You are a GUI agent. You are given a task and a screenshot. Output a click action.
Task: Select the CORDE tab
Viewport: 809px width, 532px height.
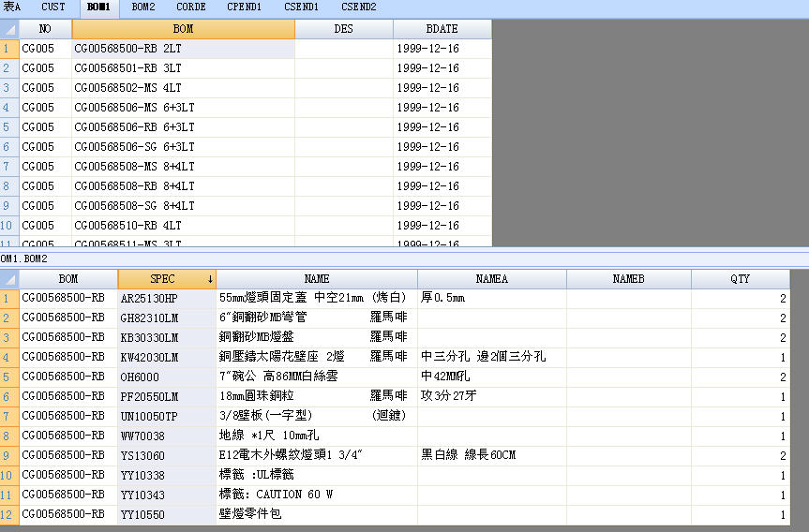(x=191, y=7)
